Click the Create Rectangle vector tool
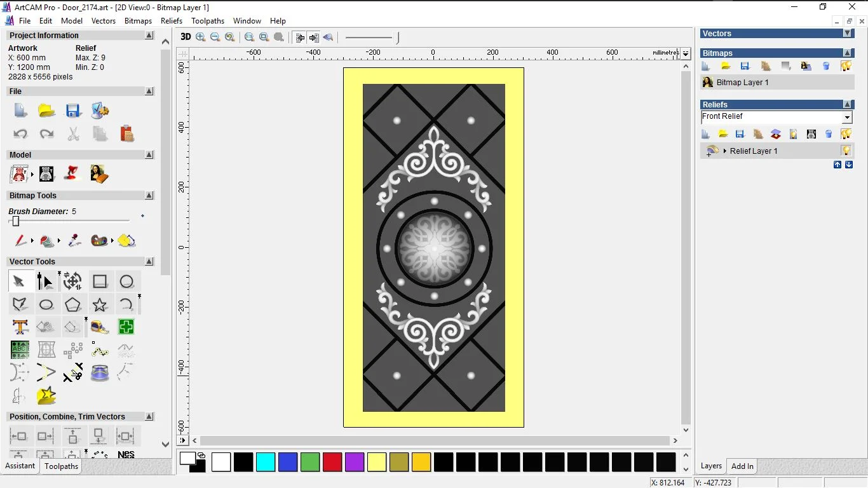Image resolution: width=868 pixels, height=488 pixels. tap(100, 281)
